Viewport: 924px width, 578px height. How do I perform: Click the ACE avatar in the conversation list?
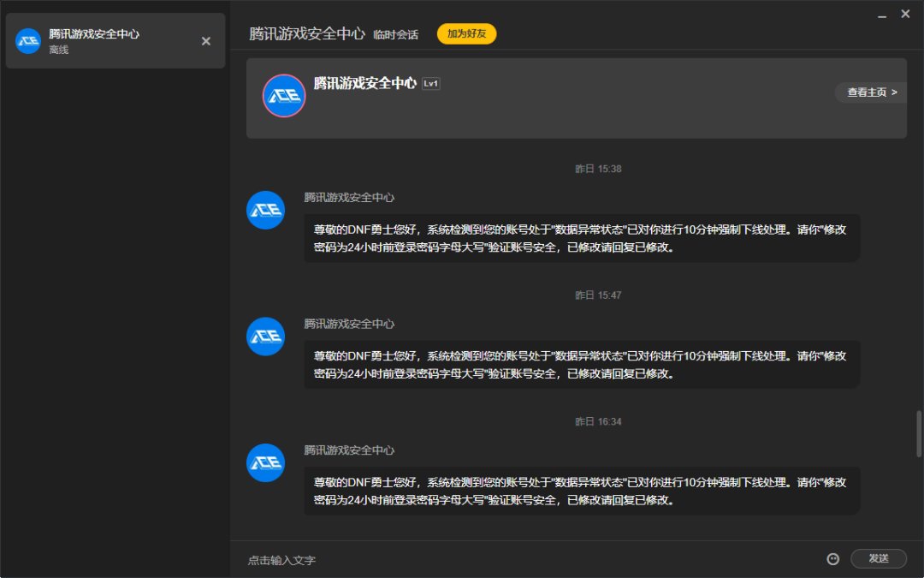tap(27, 41)
